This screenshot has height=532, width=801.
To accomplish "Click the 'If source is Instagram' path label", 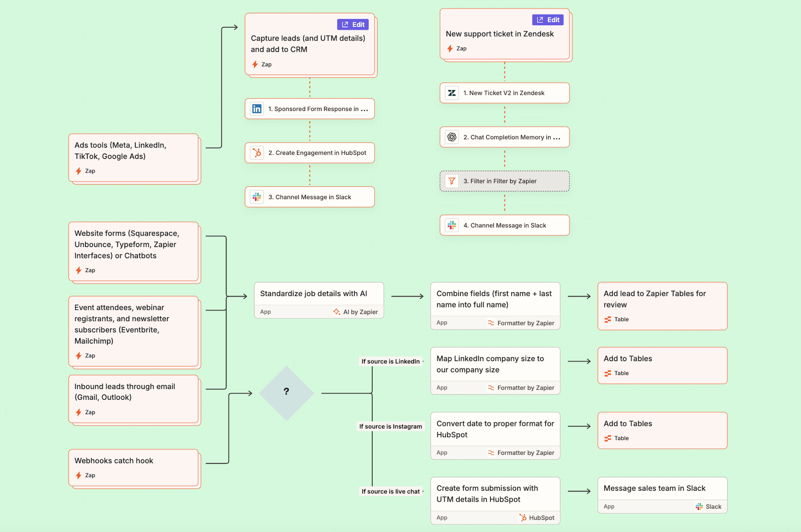I will click(391, 427).
